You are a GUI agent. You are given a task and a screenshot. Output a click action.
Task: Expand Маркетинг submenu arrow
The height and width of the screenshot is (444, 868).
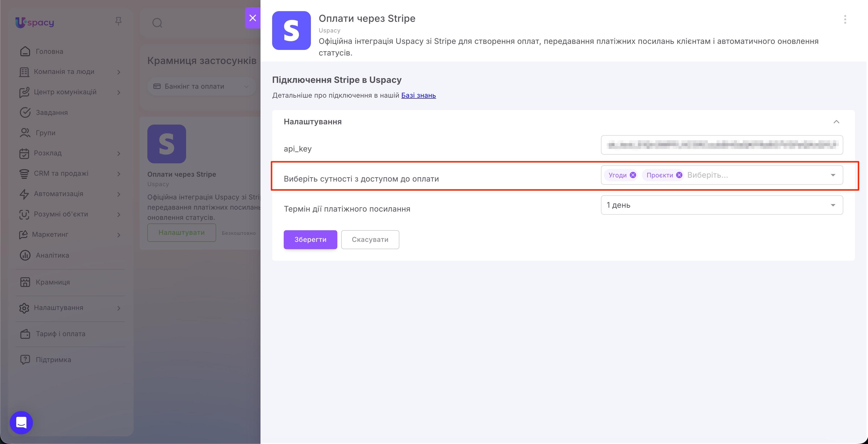point(118,235)
